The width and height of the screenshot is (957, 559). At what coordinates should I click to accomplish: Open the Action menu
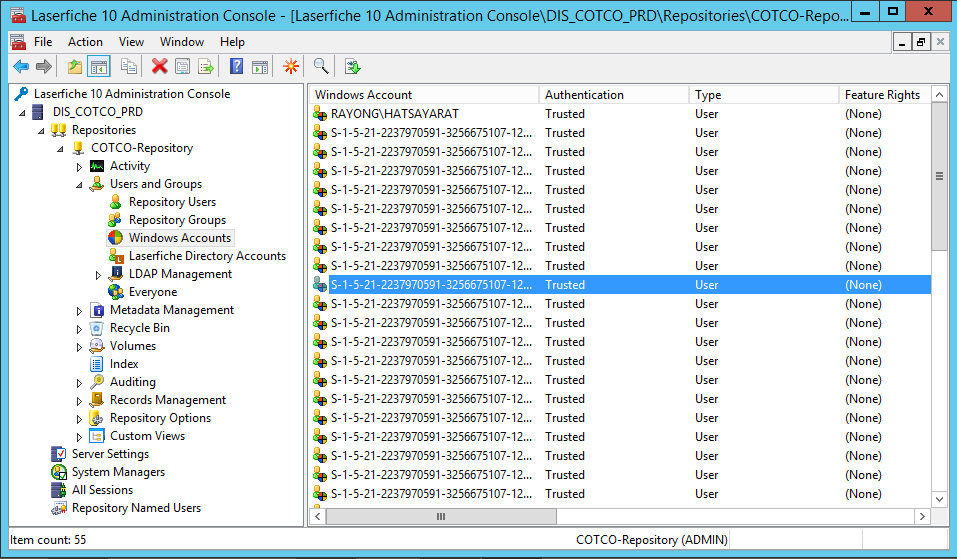pyautogui.click(x=85, y=42)
